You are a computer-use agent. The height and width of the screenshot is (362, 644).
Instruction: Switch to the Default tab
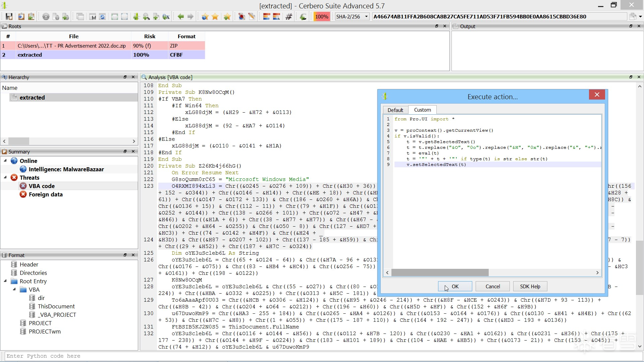click(x=395, y=110)
